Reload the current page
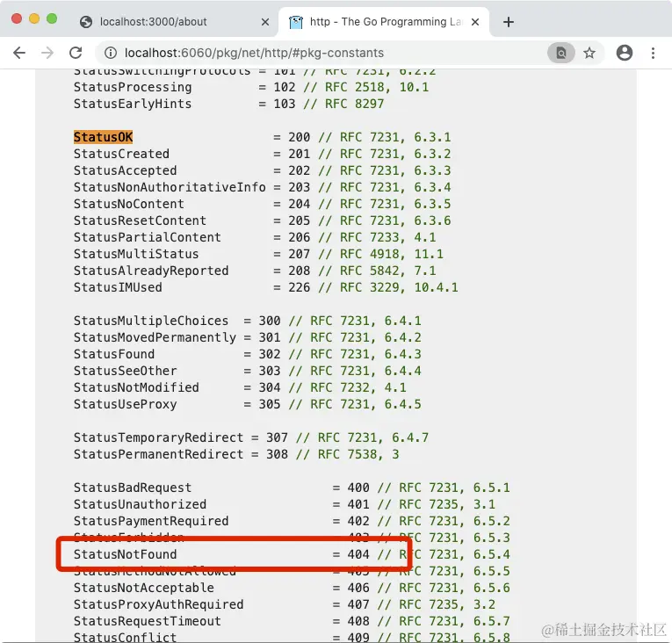This screenshot has height=643, width=672. (76, 53)
